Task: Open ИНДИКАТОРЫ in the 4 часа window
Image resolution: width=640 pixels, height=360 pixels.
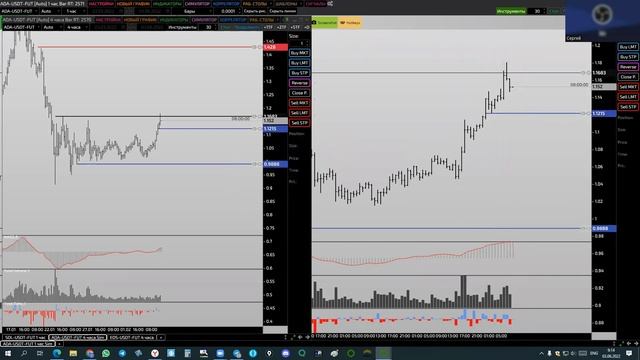Action: click(173, 20)
